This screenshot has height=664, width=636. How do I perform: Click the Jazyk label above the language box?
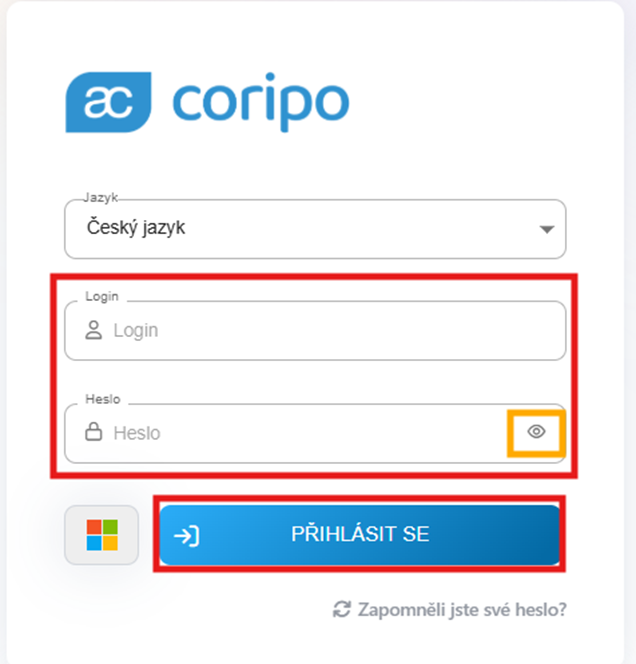coord(101,197)
